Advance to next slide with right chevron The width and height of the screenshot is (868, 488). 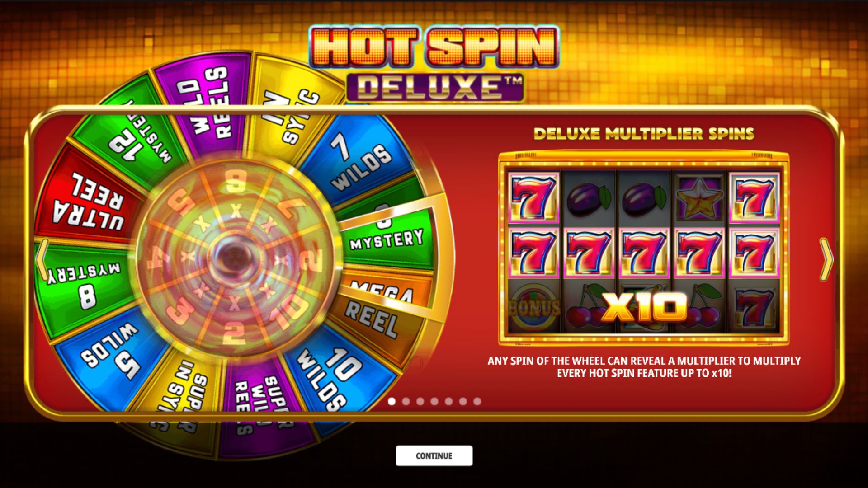point(826,259)
